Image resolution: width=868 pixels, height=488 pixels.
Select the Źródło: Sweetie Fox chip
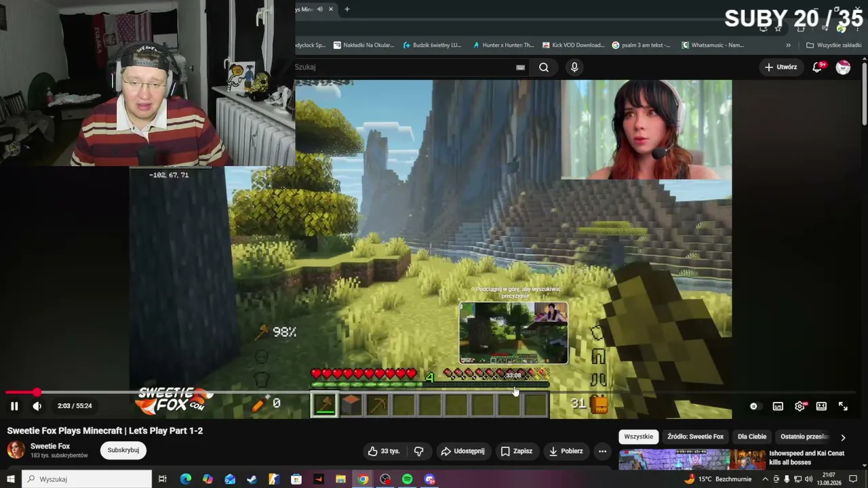(695, 437)
